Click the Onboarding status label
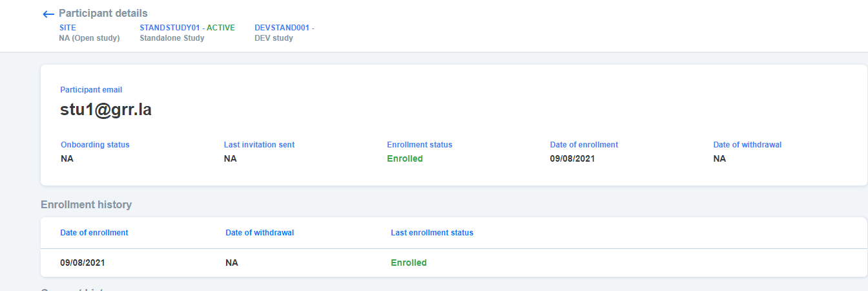 point(95,145)
